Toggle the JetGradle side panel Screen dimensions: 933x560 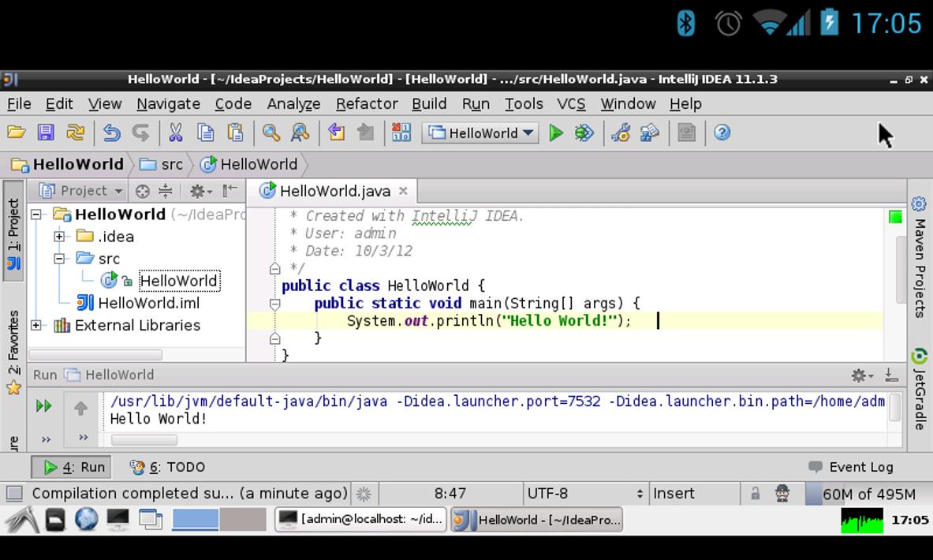(920, 389)
